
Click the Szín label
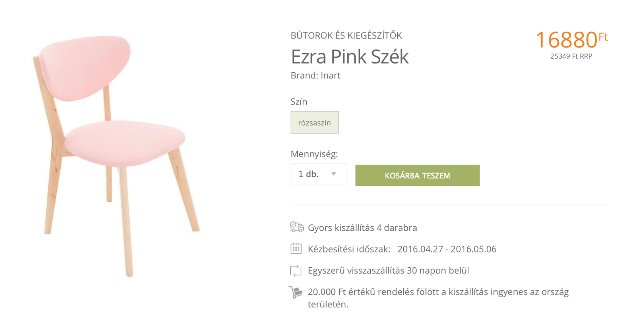tap(299, 102)
